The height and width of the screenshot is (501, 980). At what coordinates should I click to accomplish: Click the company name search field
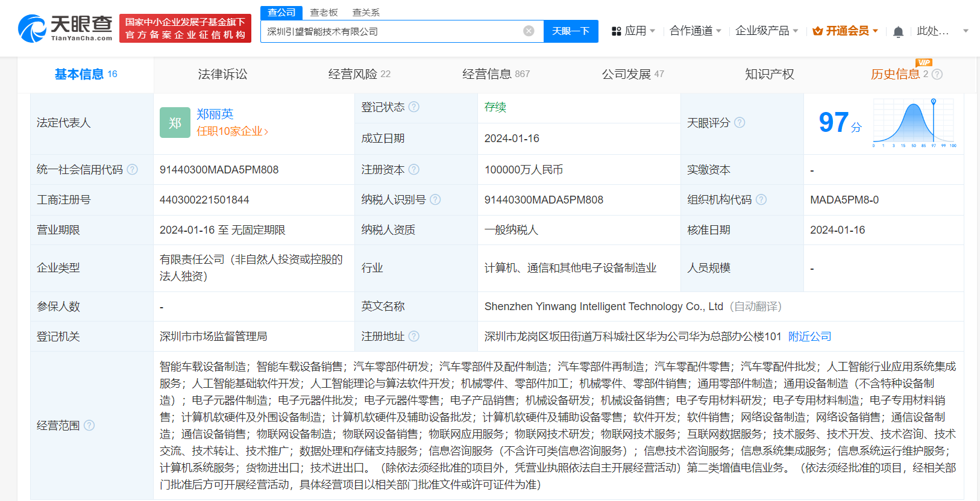(392, 31)
